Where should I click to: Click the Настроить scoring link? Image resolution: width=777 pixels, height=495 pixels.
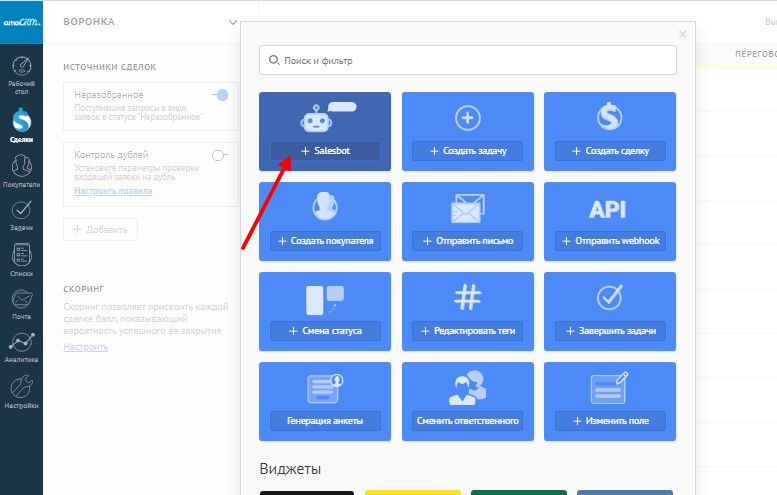click(85, 346)
